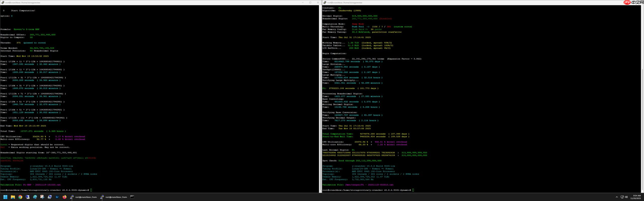Click the left terminal command prompt line
The height and width of the screenshot is (201, 644).
coord(45,190)
